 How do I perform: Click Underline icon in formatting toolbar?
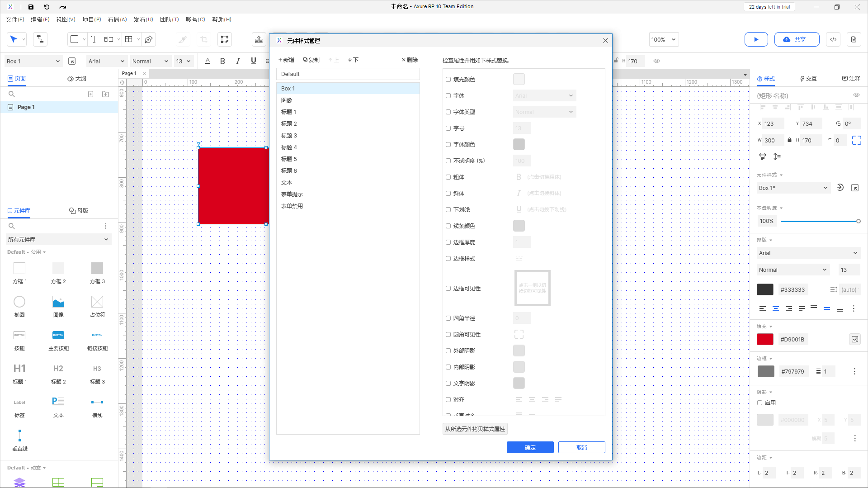[253, 61]
